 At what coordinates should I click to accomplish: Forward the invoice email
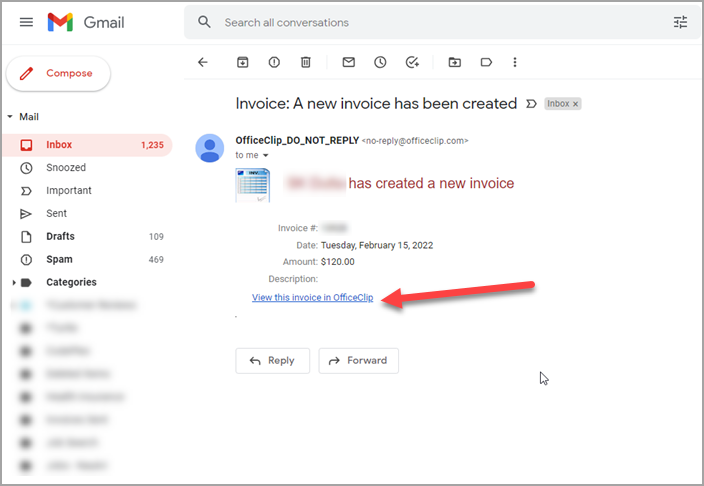coord(358,361)
